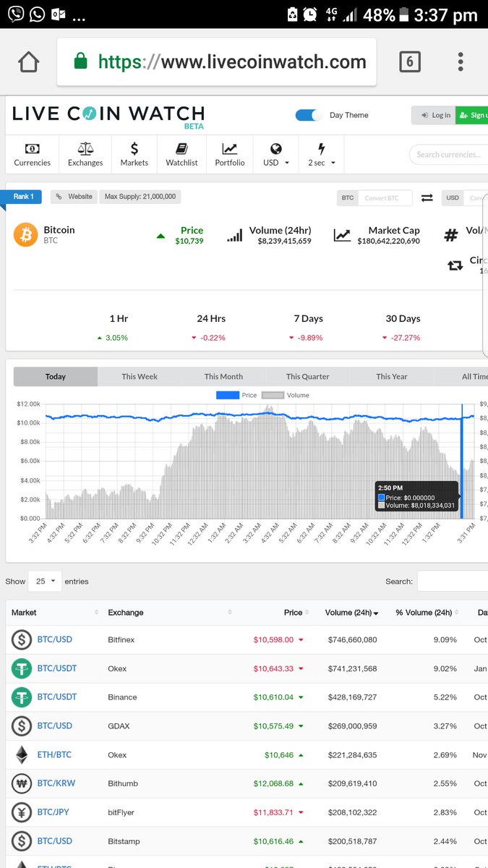Sort table by Price column
Screen dimensions: 488x868
click(x=275, y=613)
